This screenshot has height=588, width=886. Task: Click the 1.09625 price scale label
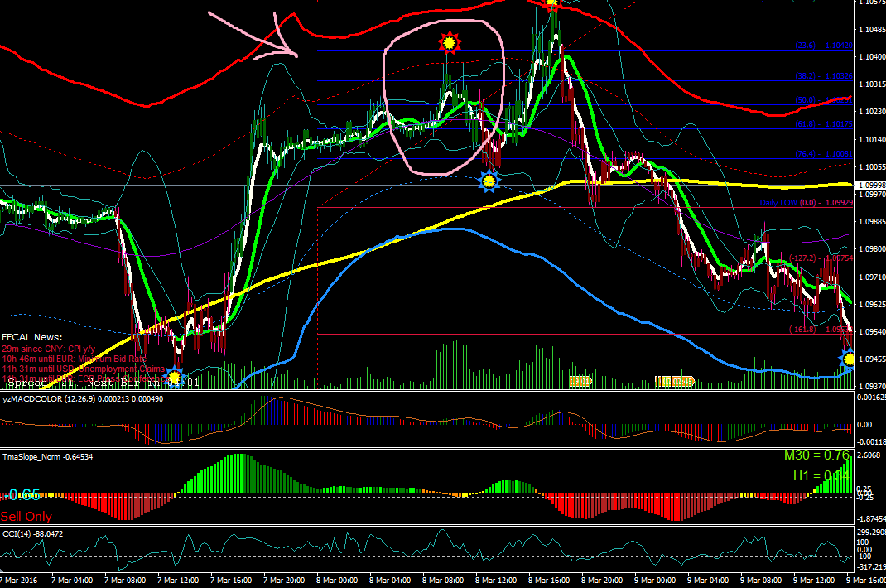click(x=872, y=304)
